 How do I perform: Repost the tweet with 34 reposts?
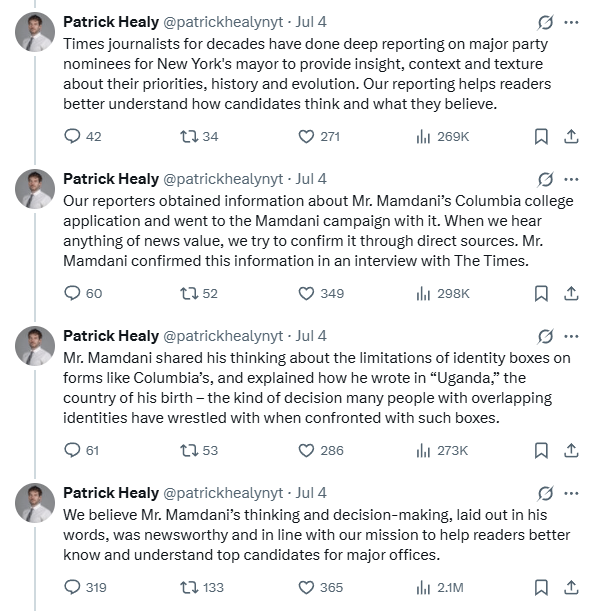(199, 137)
